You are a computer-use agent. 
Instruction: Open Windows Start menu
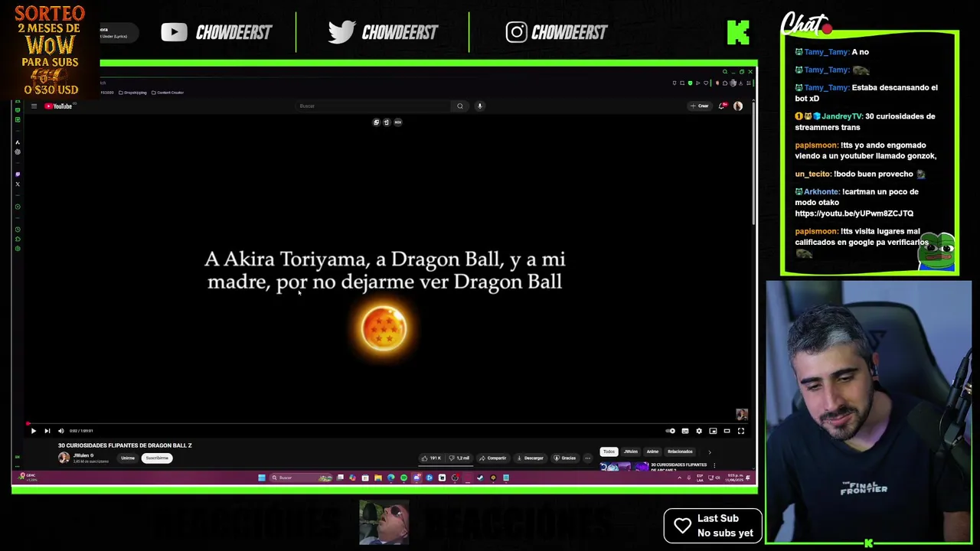[x=262, y=478]
